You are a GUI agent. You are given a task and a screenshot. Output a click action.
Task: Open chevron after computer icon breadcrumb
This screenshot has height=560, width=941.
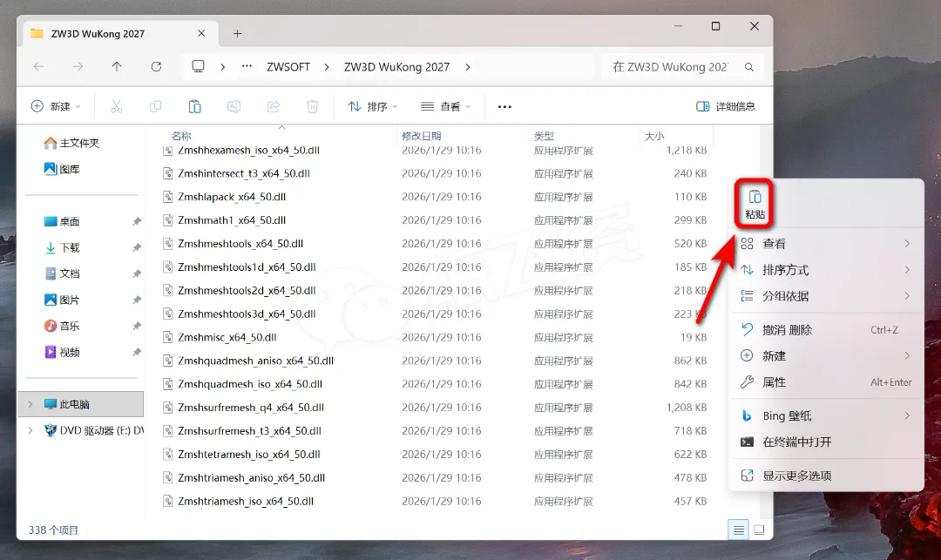click(223, 67)
